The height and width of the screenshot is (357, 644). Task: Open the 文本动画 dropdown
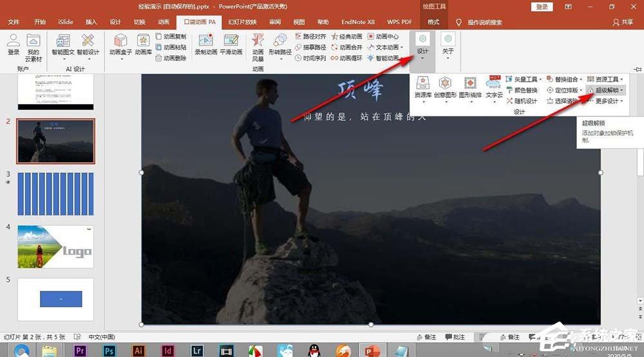tap(385, 47)
